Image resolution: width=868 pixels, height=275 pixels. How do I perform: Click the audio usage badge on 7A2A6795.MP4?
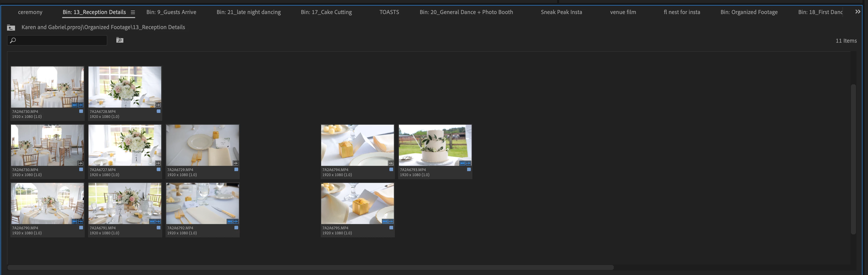[391, 221]
